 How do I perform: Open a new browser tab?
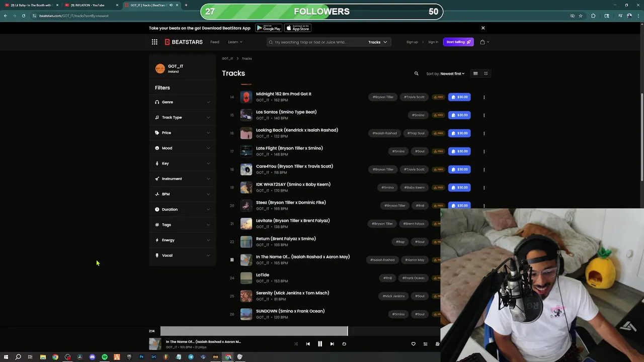pos(186,5)
